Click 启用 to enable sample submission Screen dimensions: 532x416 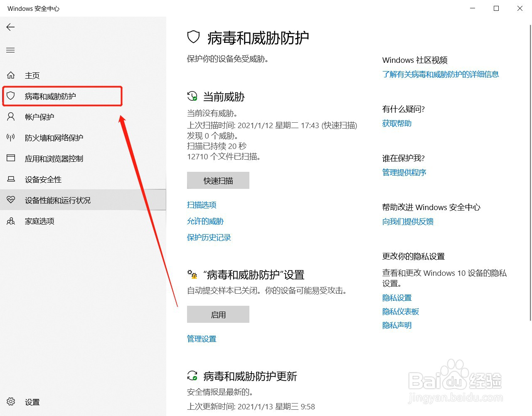218,314
